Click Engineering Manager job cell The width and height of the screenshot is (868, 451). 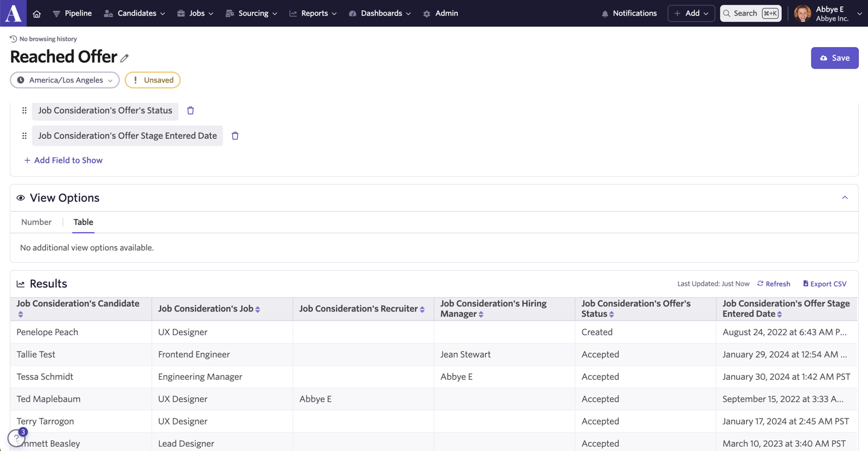[222, 377]
